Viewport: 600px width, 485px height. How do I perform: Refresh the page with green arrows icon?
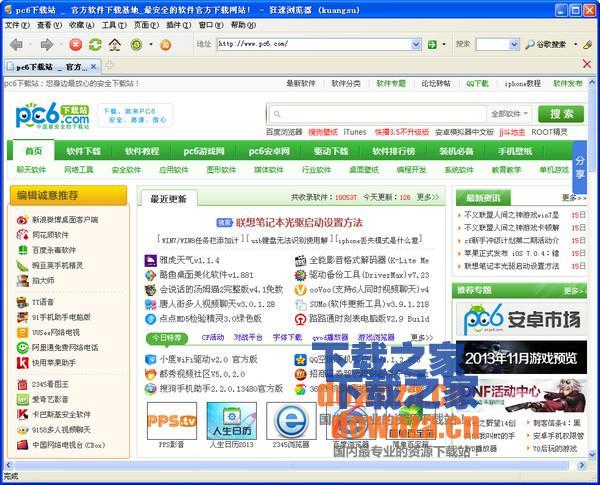click(95, 45)
